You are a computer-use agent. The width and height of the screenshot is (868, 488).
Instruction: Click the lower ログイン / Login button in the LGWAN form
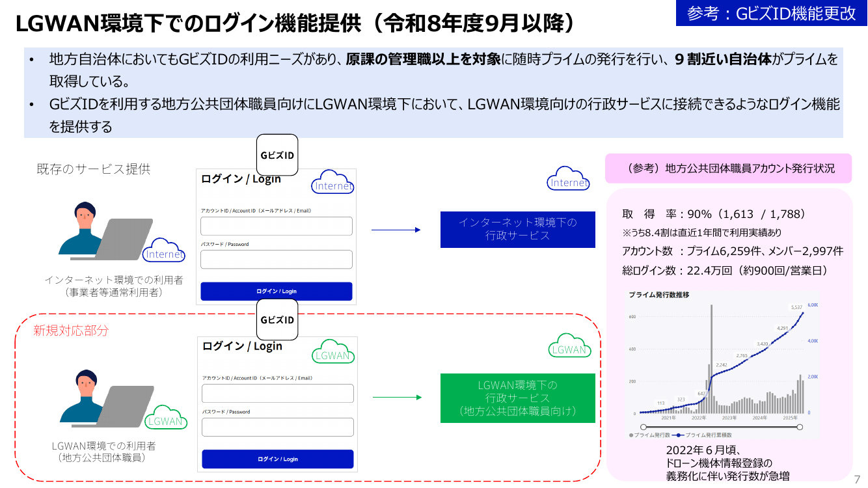[278, 459]
